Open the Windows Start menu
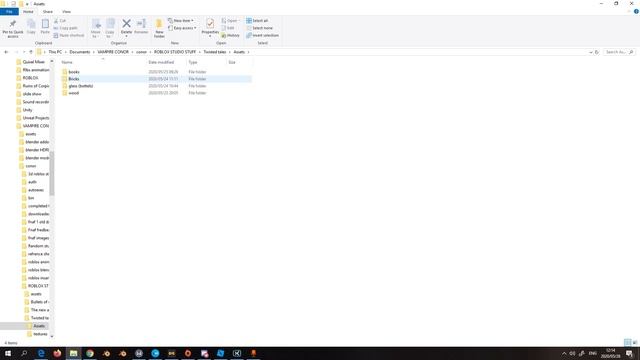640x360 pixels. pyautogui.click(x=8, y=353)
